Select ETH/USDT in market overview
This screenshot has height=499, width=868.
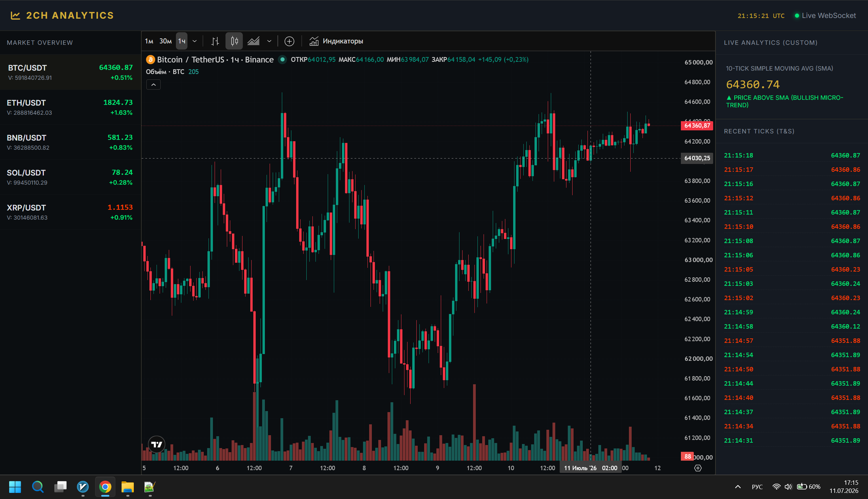click(70, 107)
